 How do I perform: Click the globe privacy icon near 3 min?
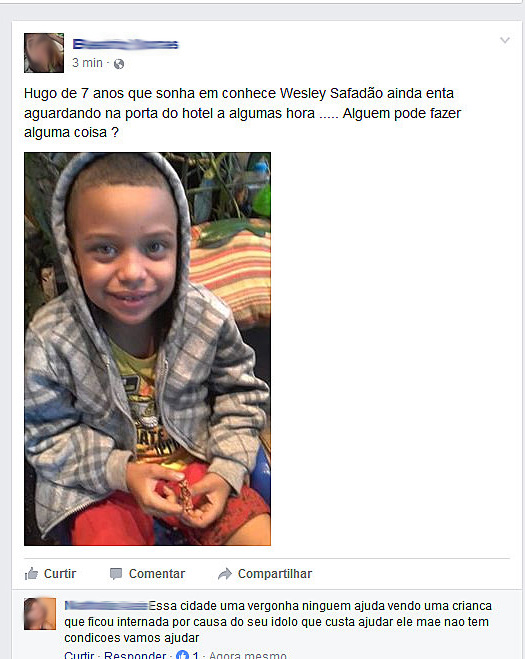coord(119,63)
